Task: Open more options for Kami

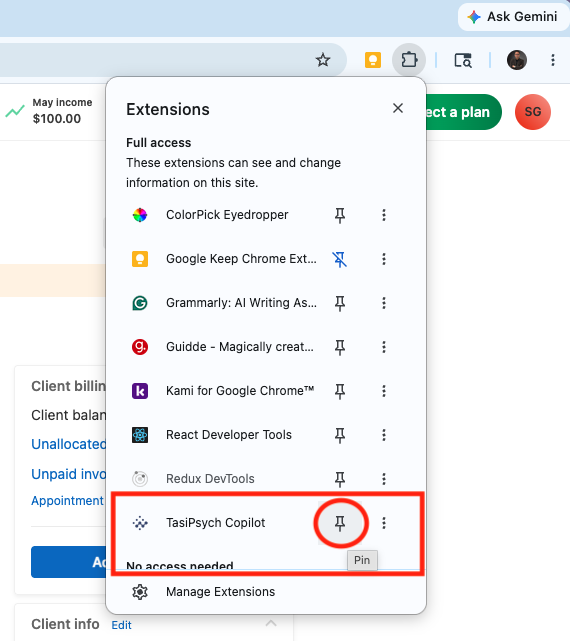Action: [384, 391]
